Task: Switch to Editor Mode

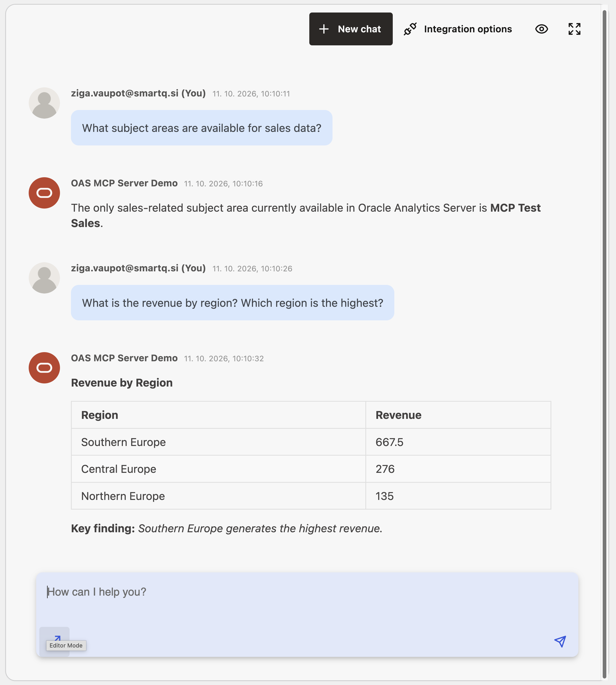Action: pyautogui.click(x=55, y=641)
